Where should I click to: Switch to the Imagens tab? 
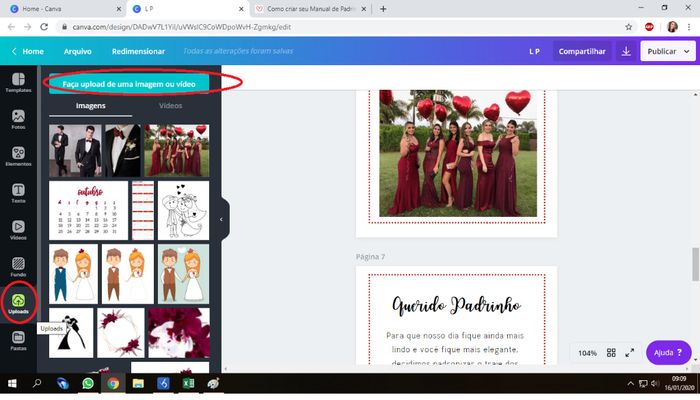point(91,106)
